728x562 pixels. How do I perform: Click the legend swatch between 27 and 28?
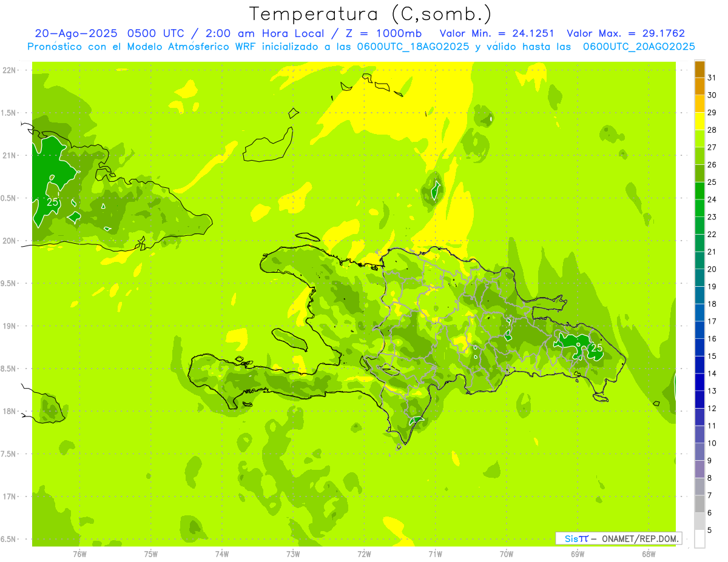click(699, 138)
